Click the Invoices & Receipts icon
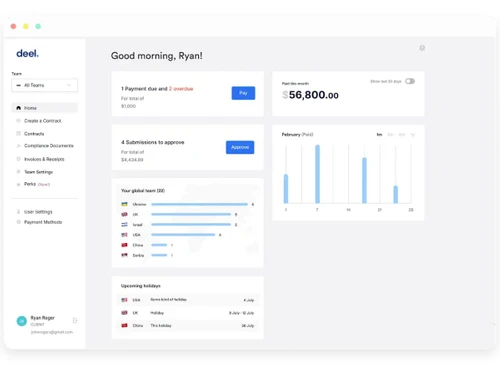This screenshot has height=375, width=500. pyautogui.click(x=18, y=159)
